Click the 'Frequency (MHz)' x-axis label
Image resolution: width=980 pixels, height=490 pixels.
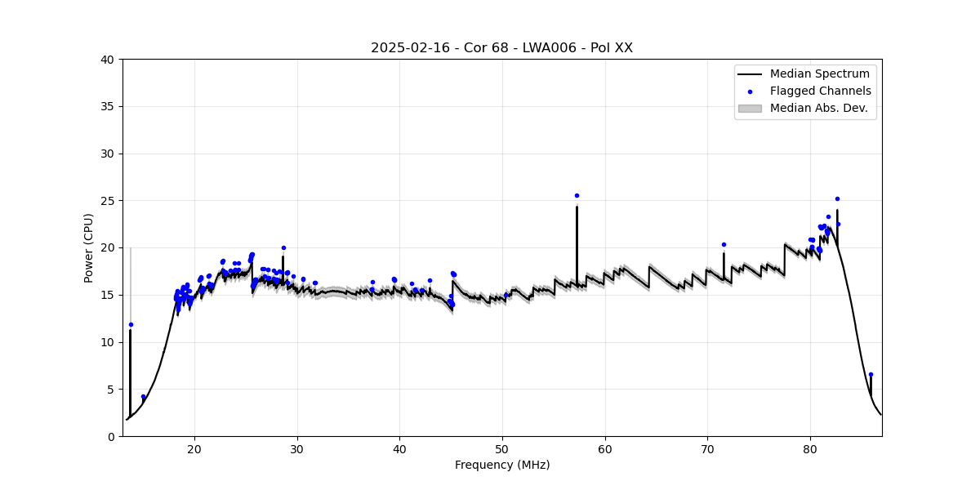click(501, 465)
